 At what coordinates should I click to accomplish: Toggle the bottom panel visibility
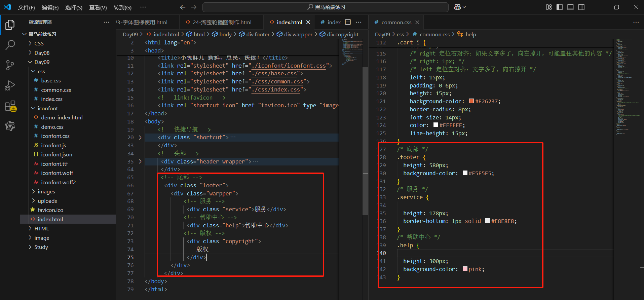point(570,7)
